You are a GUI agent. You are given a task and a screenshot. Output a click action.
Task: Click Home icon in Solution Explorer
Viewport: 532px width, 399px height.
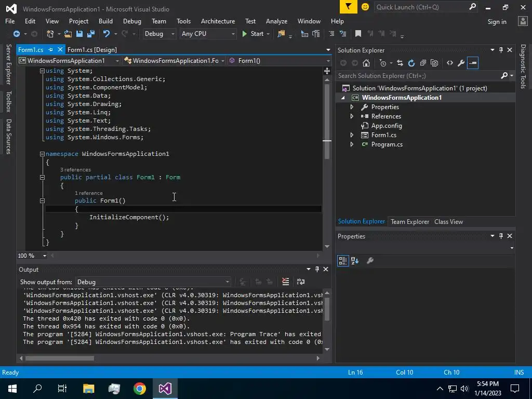[x=366, y=63]
